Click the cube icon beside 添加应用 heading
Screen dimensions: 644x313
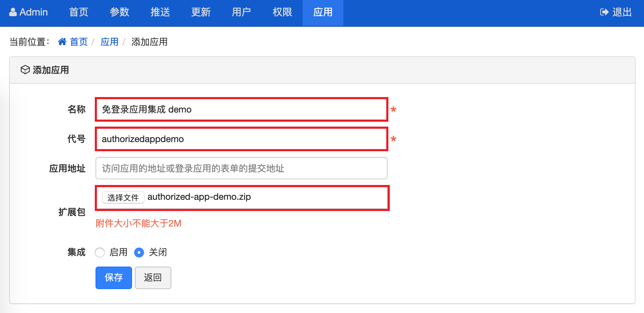[x=25, y=70]
